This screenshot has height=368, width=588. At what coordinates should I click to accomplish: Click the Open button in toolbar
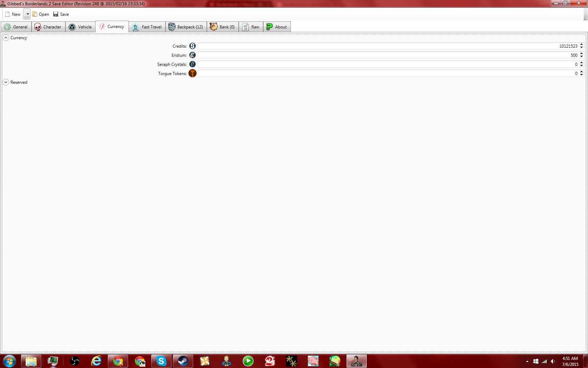pos(41,14)
